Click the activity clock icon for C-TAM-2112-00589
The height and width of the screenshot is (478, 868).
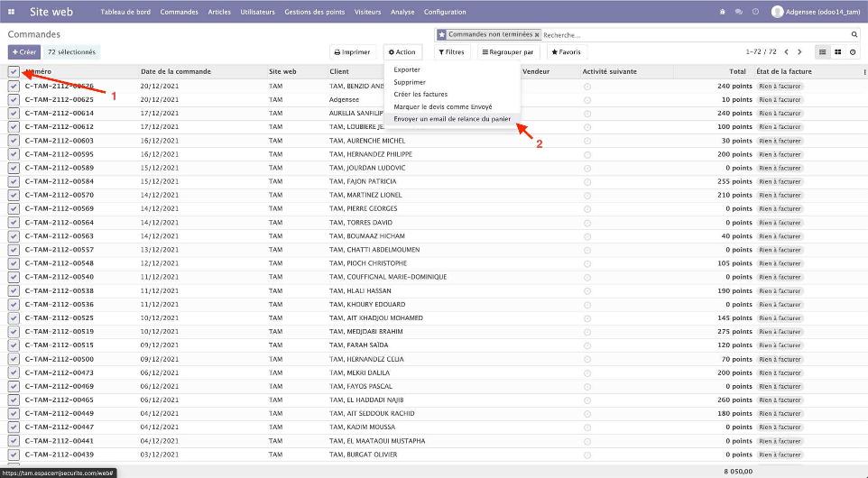(x=587, y=168)
